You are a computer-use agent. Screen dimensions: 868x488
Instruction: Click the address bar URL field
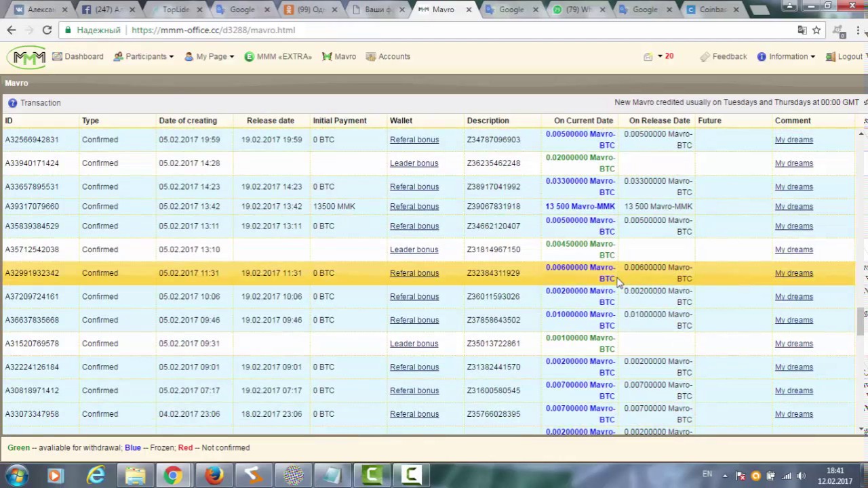(x=427, y=30)
